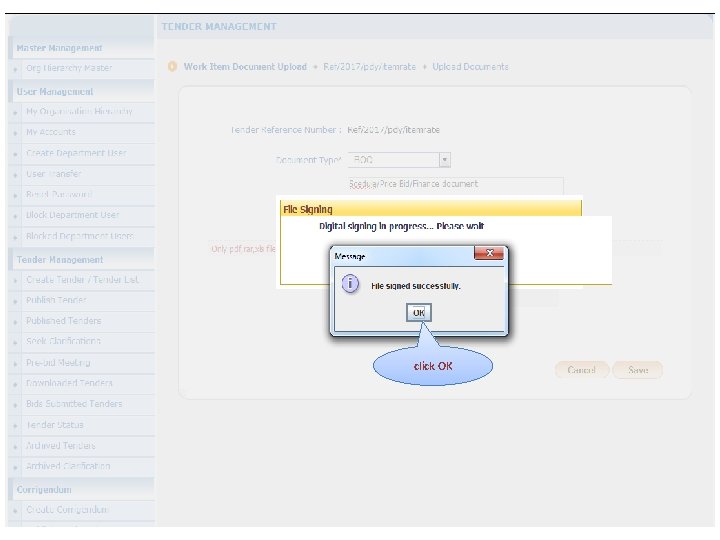
Task: Open Tender Status
Action: (x=55, y=425)
